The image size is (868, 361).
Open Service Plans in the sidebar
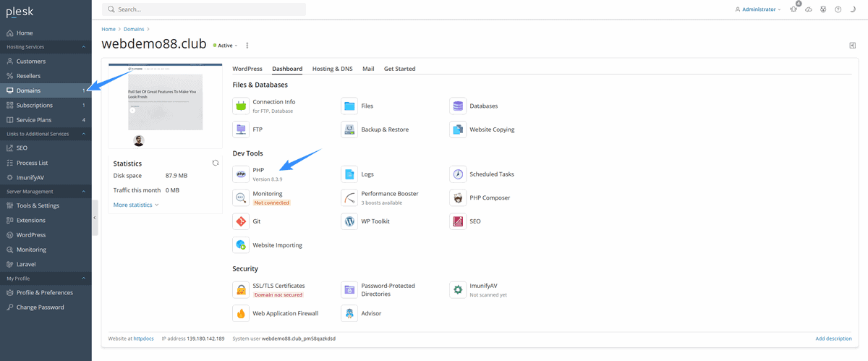46,119
